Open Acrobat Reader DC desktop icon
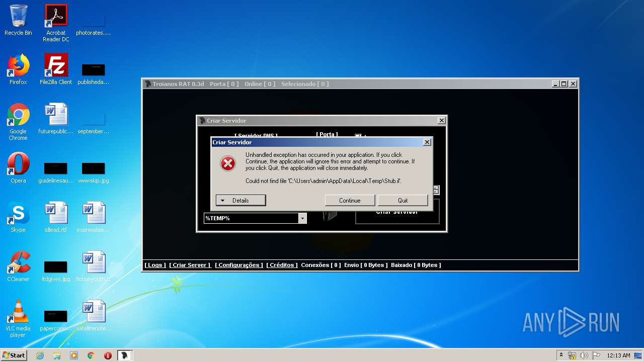This screenshot has width=644, height=362. pos(56,23)
